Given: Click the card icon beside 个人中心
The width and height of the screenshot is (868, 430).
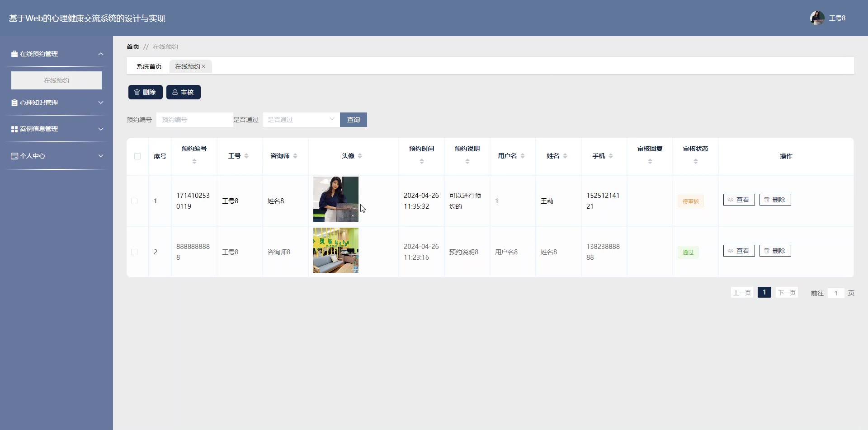Looking at the screenshot, I should pyautogui.click(x=14, y=156).
